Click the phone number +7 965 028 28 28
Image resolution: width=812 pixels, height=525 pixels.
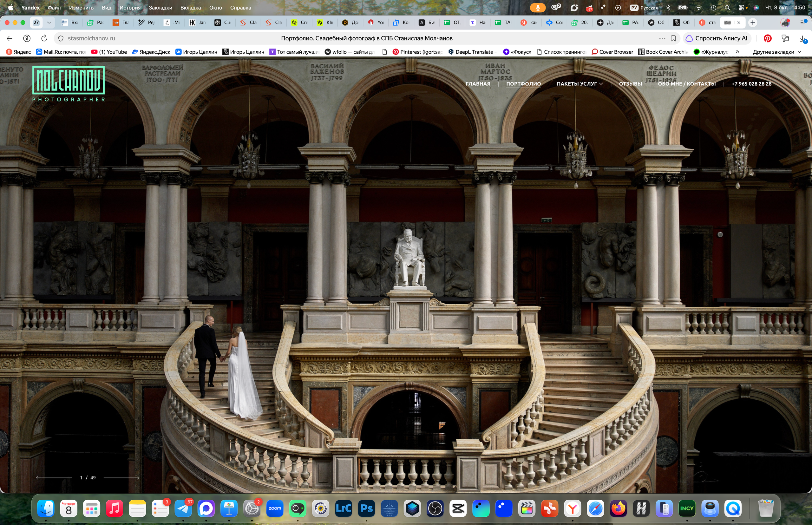751,84
